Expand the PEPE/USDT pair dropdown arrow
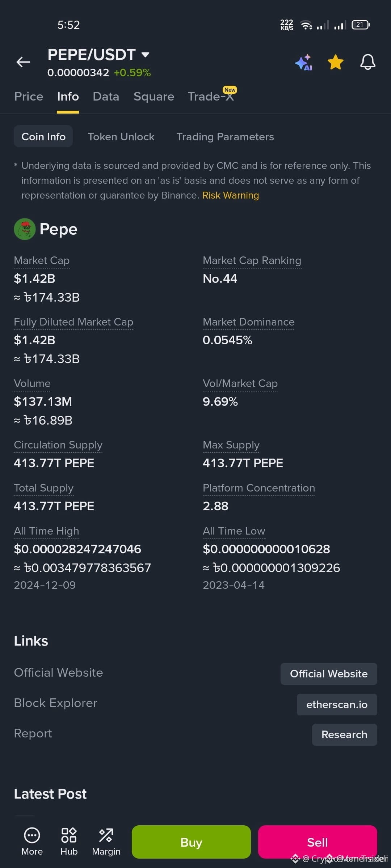Viewport: 391px width, 868px height. (x=145, y=55)
